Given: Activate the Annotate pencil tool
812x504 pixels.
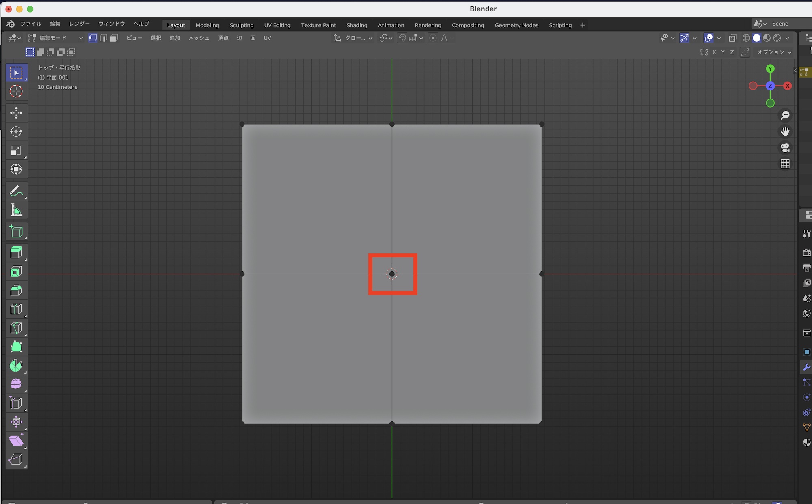Looking at the screenshot, I should click(16, 191).
